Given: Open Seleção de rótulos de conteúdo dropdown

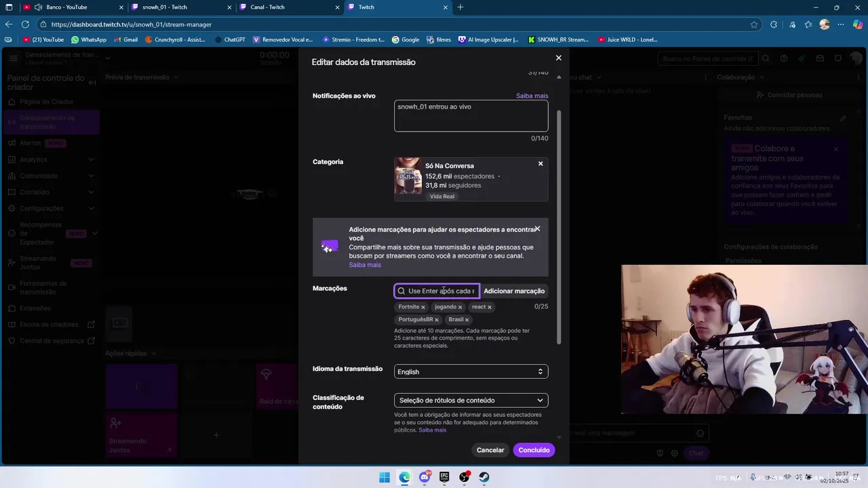Looking at the screenshot, I should [x=471, y=400].
